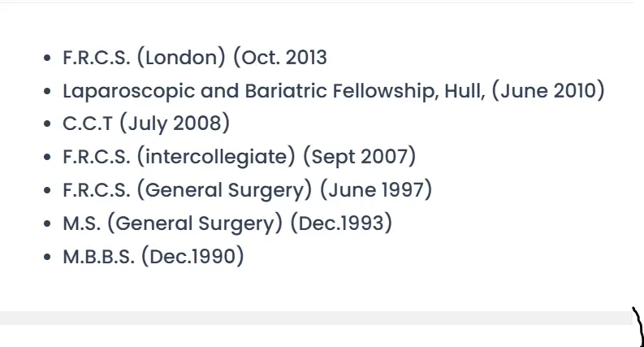
Task: Click the bullet before F.R.C.S. (intercollegiate)
Action: coord(48,158)
